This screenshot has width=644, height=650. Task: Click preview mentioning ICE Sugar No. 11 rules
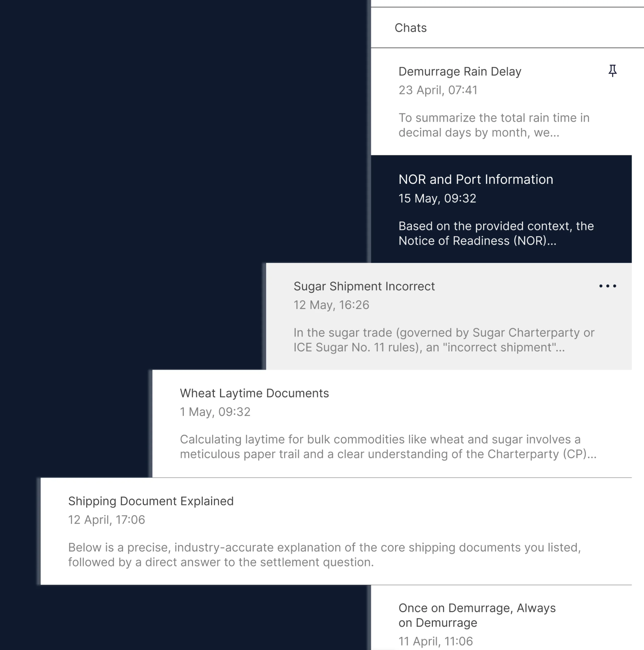444,340
